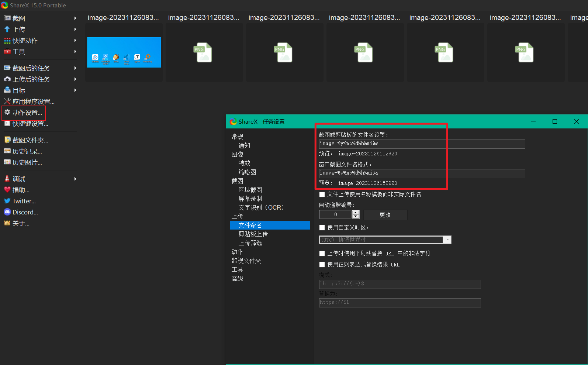The height and width of the screenshot is (365, 588).
Task: Click the history (历史记录) icon
Action: coord(7,151)
